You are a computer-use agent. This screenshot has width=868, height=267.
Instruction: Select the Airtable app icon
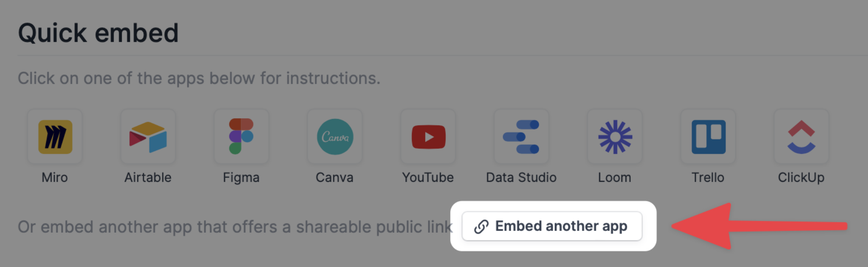(x=148, y=136)
